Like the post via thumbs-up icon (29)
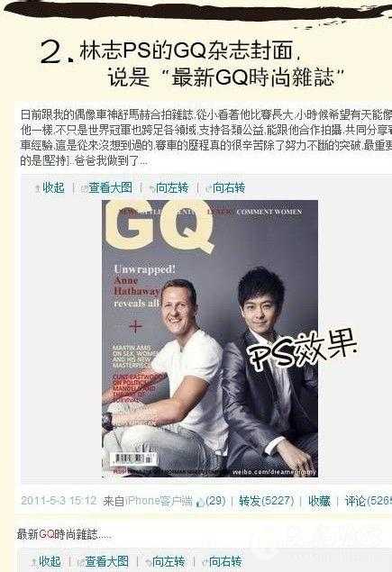This screenshot has width=392, height=572. 211,501
